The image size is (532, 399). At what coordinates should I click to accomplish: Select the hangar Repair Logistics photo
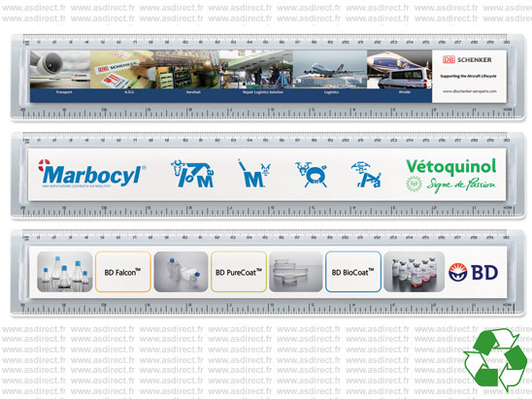(257, 70)
